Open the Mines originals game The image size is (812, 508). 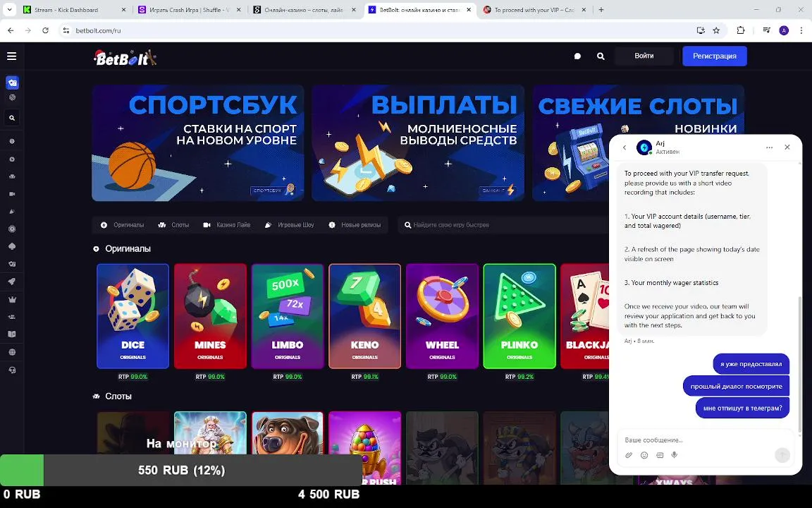pyautogui.click(x=210, y=316)
